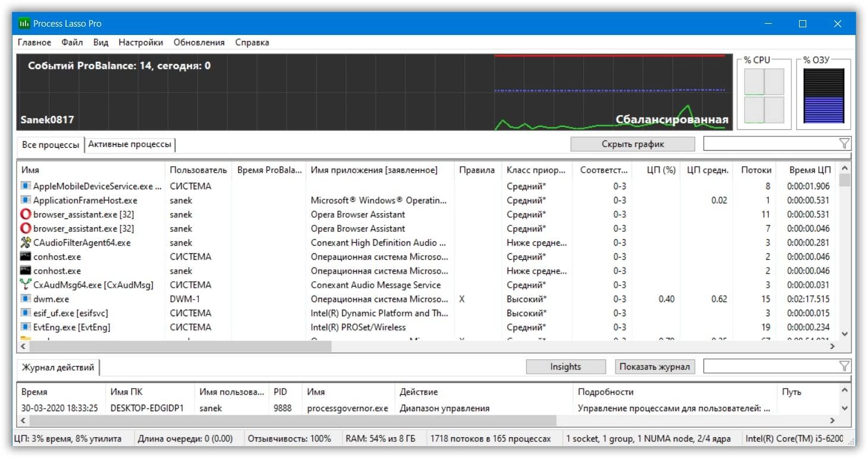Sort processes by the Имя column header
868x458 pixels.
pyautogui.click(x=91, y=170)
